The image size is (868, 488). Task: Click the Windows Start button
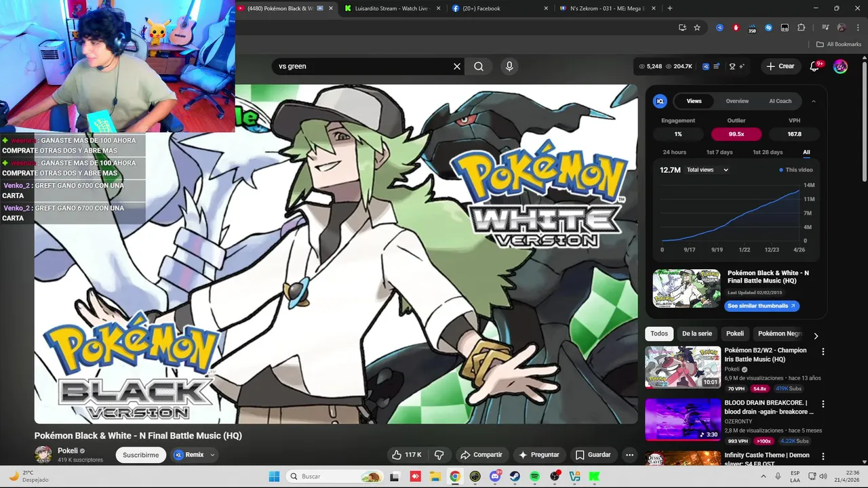tap(274, 476)
